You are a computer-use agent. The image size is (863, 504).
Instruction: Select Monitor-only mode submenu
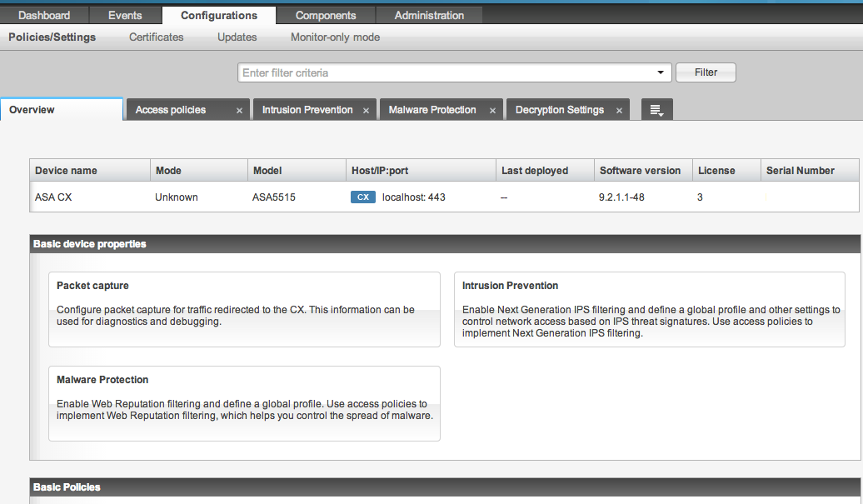tap(335, 37)
